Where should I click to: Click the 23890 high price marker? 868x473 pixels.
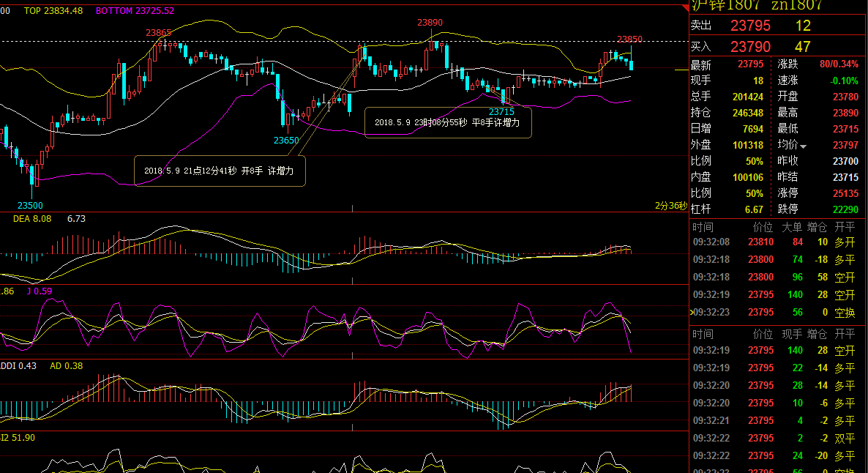430,23
